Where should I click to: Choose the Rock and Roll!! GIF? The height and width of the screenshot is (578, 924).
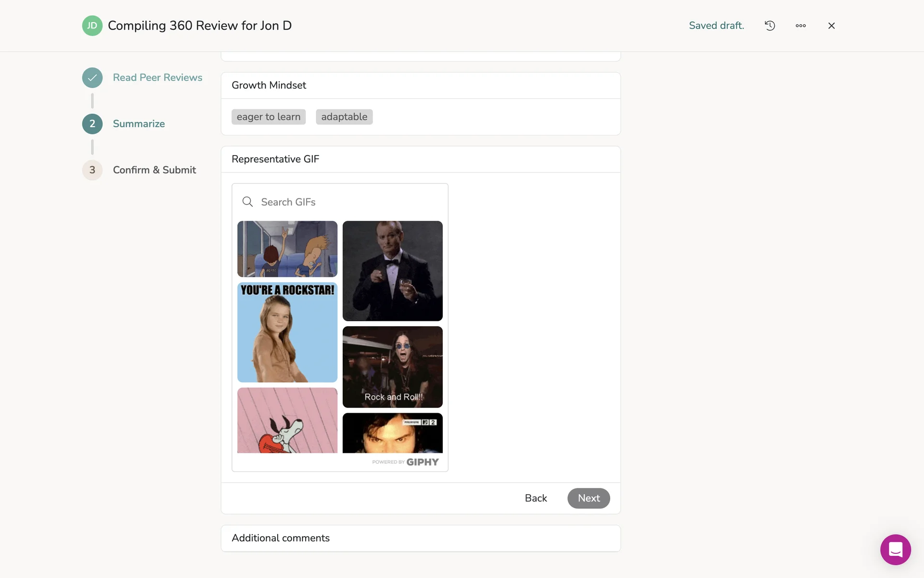click(x=392, y=367)
